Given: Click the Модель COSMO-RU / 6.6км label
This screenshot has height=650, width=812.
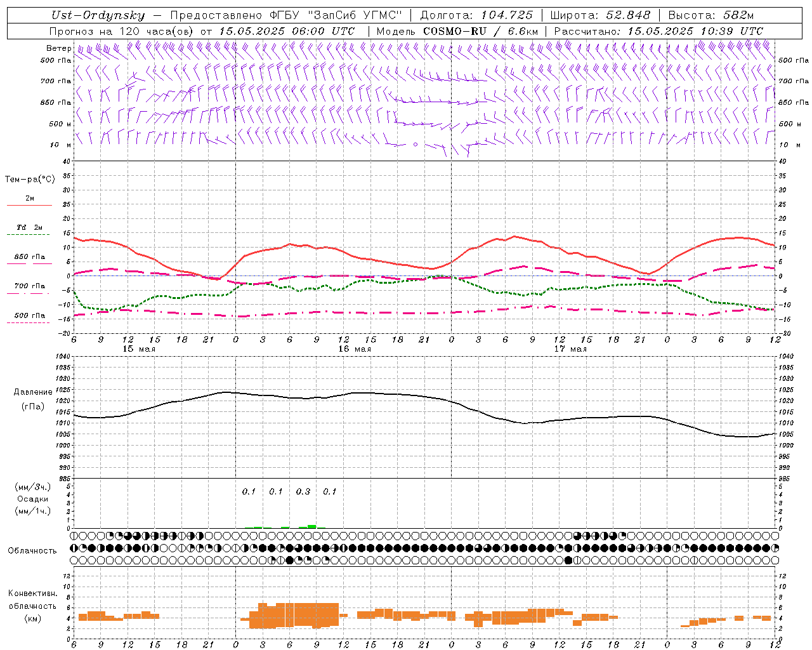Looking at the screenshot, I should [457, 31].
